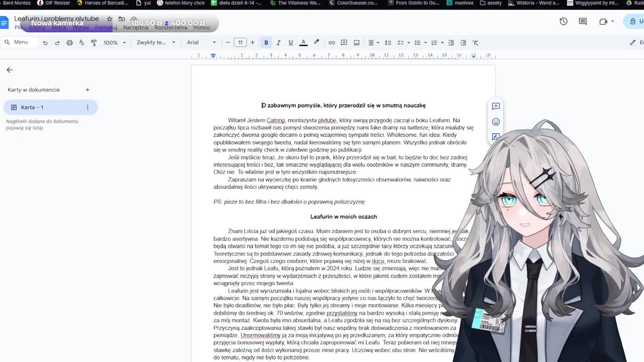Click the floating suggest edits button
This screenshot has width=644, height=362.
[496, 136]
